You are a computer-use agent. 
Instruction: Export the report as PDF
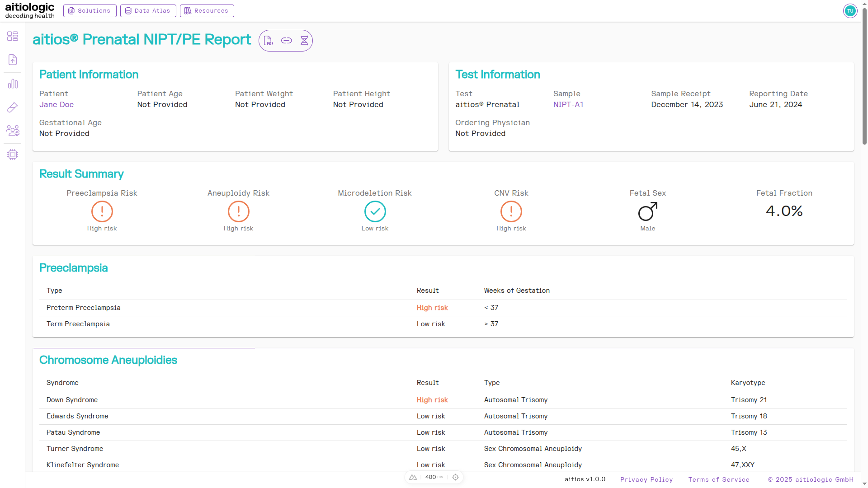[x=268, y=41]
